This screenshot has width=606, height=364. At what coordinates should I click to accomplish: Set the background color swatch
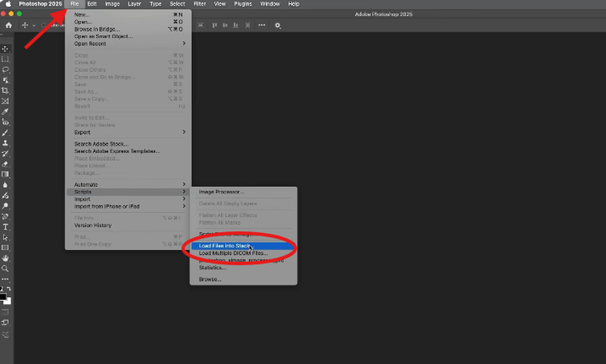coord(8,301)
